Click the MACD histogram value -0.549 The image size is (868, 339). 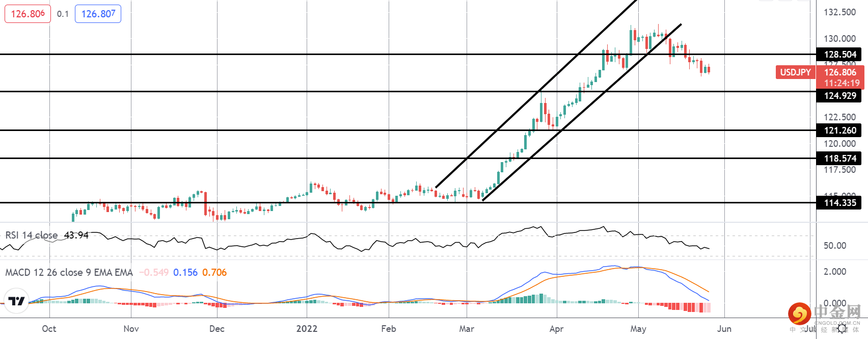click(x=154, y=272)
